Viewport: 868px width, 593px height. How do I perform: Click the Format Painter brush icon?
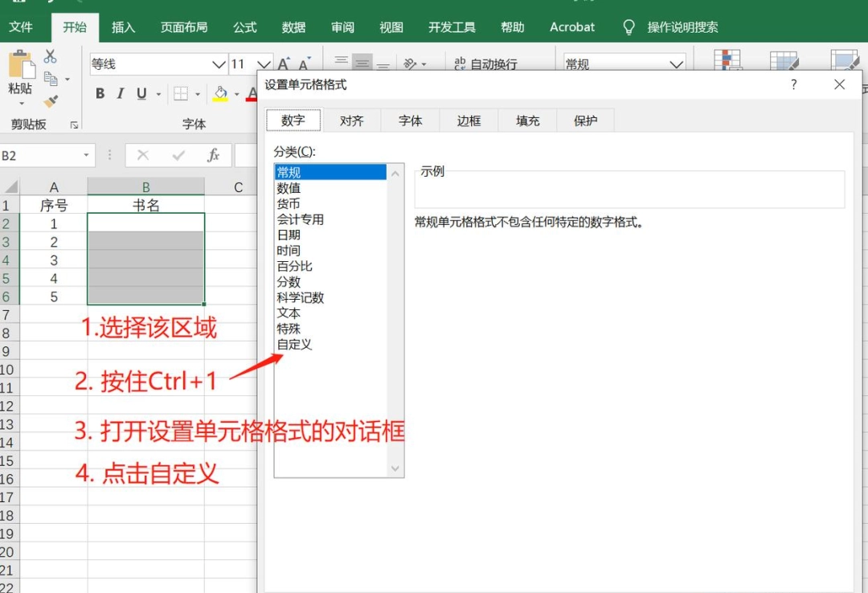pyautogui.click(x=51, y=101)
